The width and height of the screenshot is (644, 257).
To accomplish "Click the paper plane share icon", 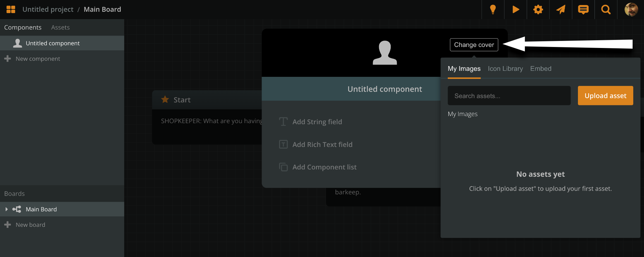I will [560, 9].
